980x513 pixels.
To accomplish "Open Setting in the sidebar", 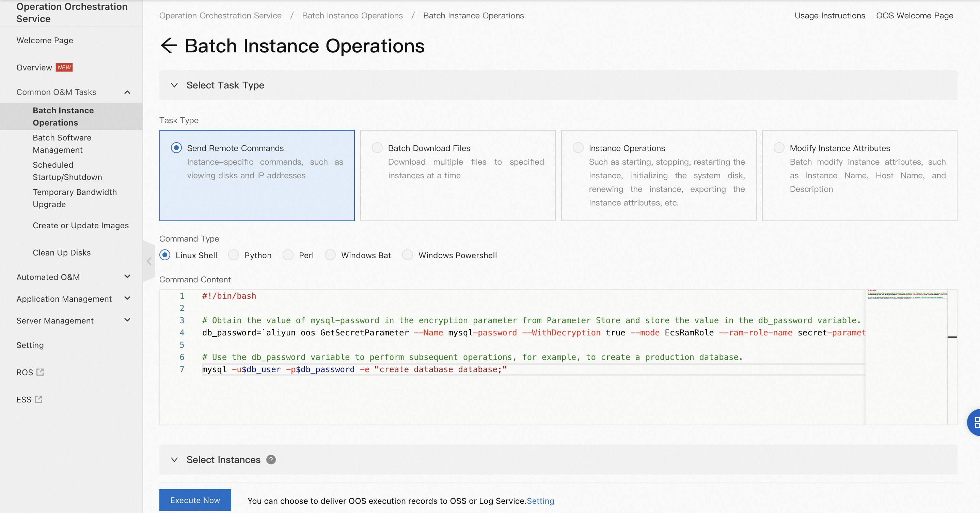I will [x=30, y=345].
